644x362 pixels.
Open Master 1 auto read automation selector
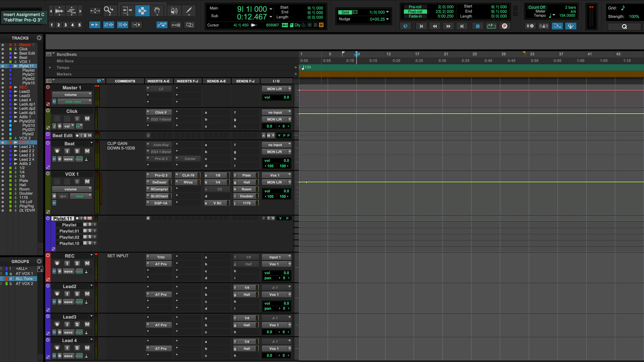[75, 101]
